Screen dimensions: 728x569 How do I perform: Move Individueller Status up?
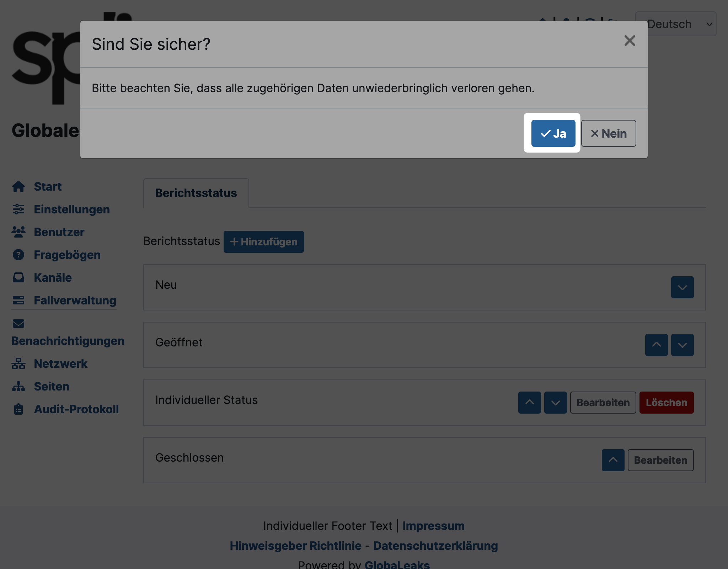click(x=529, y=403)
